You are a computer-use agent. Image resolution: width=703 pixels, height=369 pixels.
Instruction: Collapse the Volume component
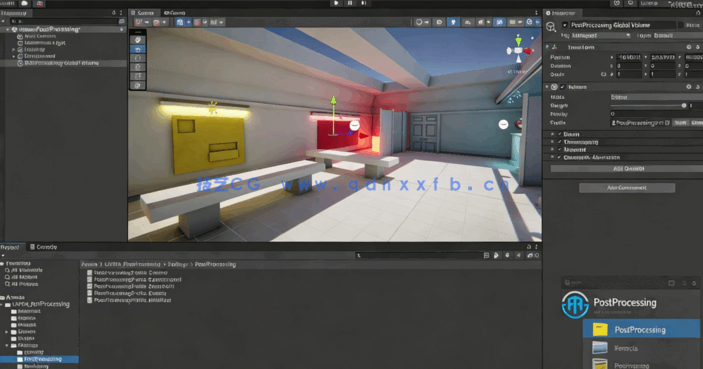click(547, 87)
